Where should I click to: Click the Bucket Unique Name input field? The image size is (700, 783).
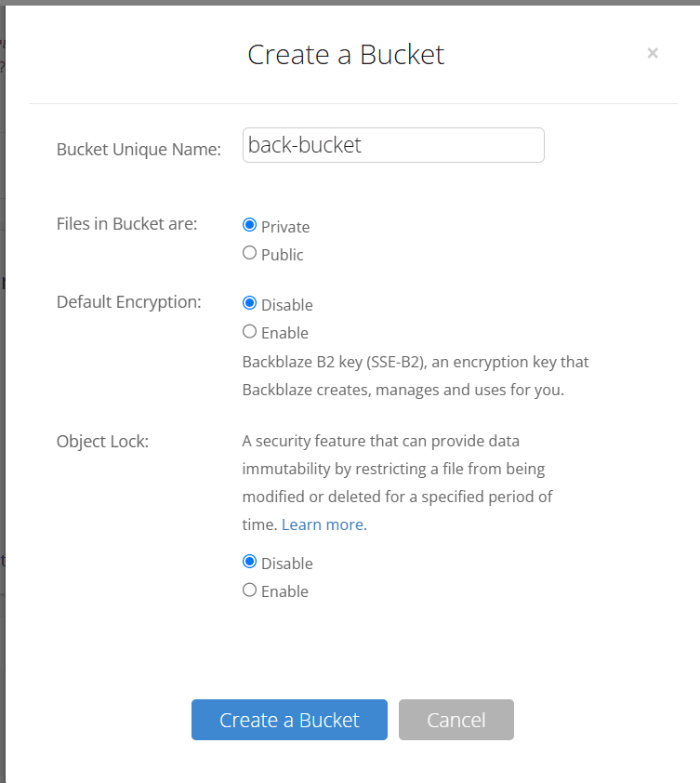point(392,145)
